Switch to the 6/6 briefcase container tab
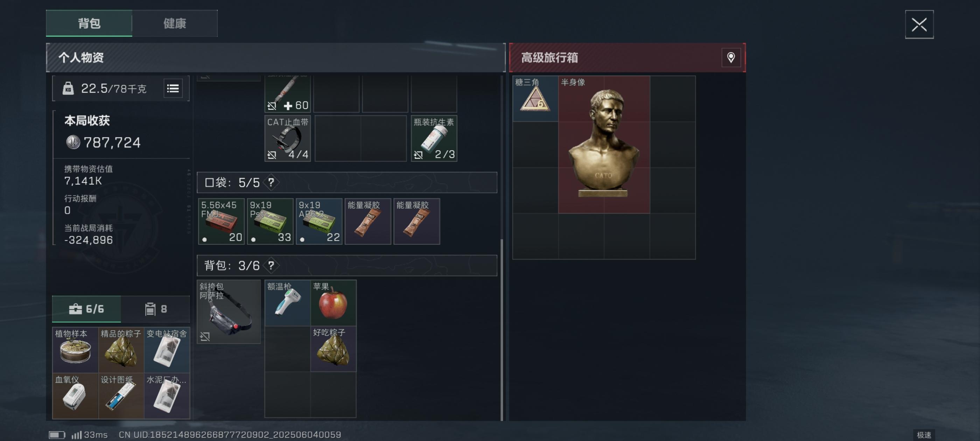The height and width of the screenshot is (441, 980). coord(87,309)
